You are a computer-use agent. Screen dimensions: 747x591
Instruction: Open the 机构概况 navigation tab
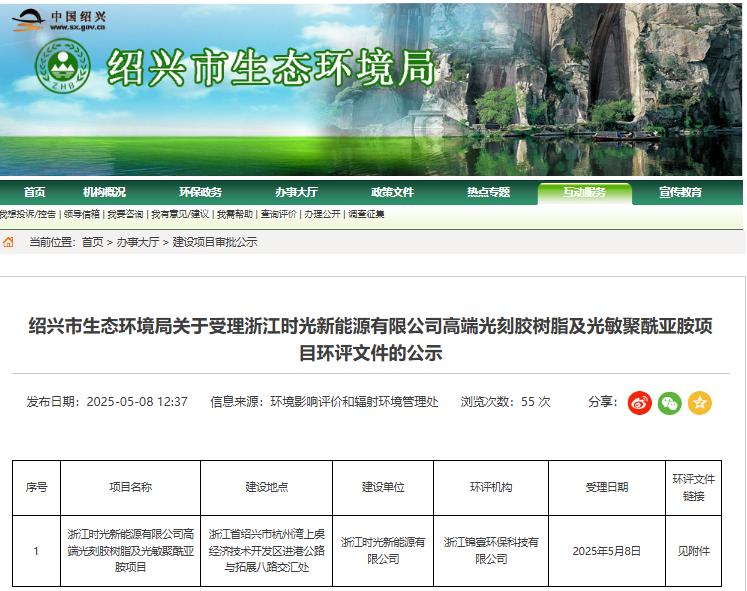[x=104, y=192]
